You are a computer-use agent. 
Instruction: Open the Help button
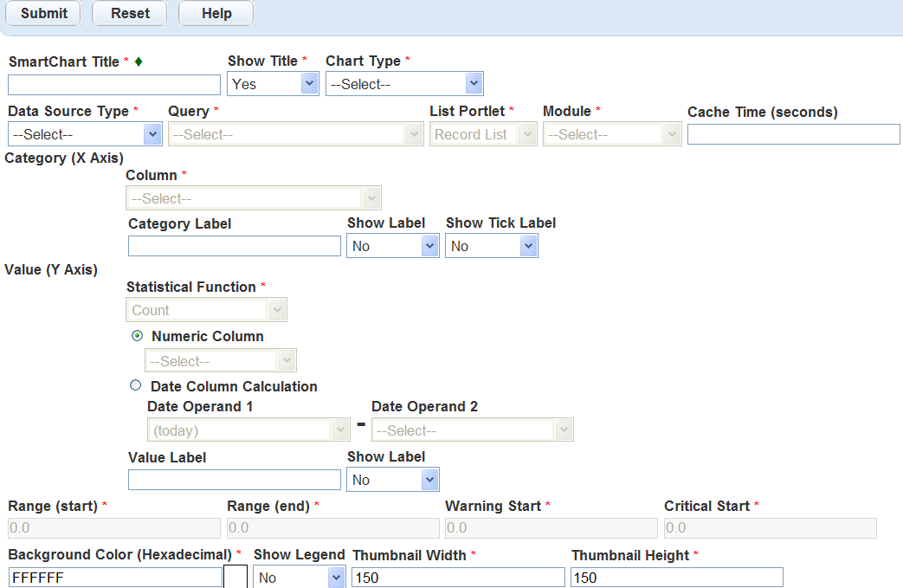coord(216,14)
